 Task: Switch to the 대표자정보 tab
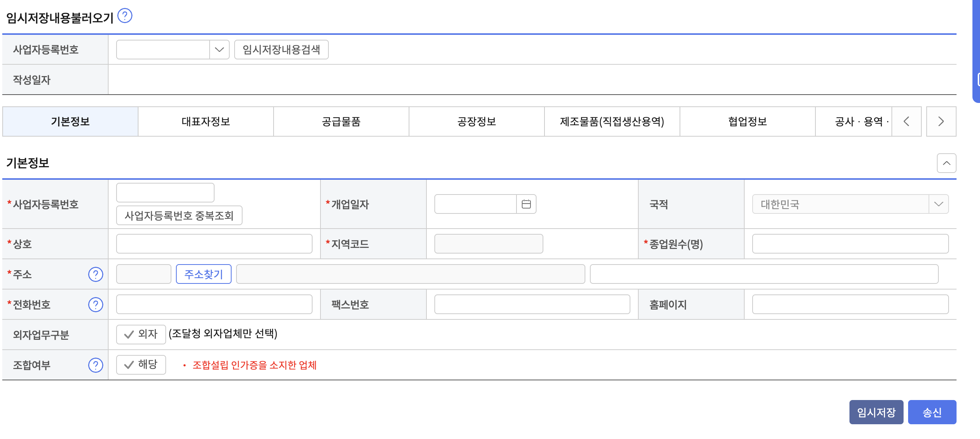coord(205,121)
